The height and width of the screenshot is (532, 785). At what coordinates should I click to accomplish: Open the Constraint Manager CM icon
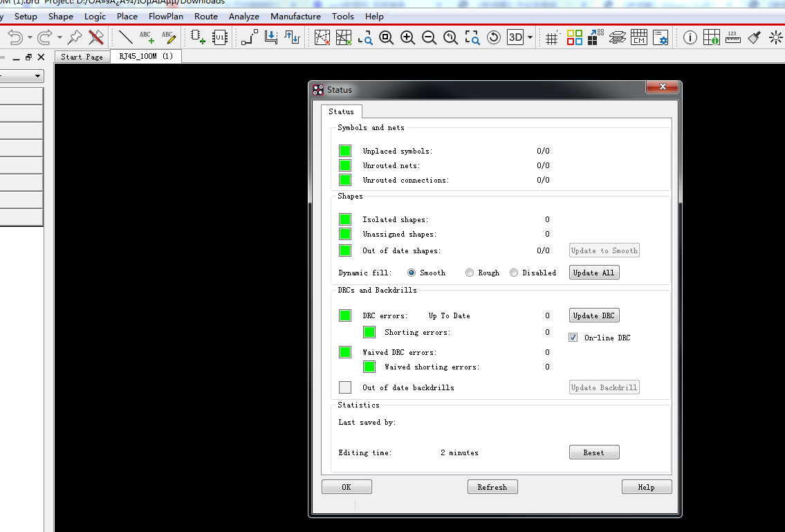639,37
